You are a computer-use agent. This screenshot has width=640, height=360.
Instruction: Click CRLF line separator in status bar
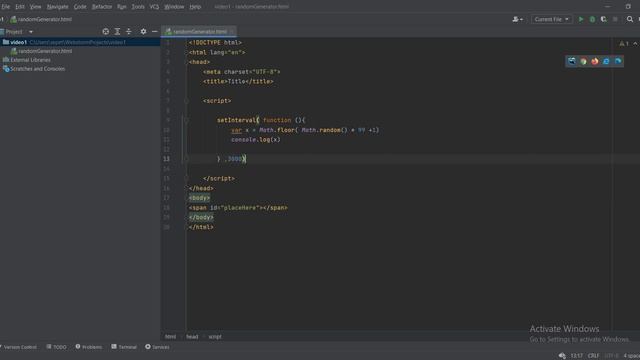point(593,356)
